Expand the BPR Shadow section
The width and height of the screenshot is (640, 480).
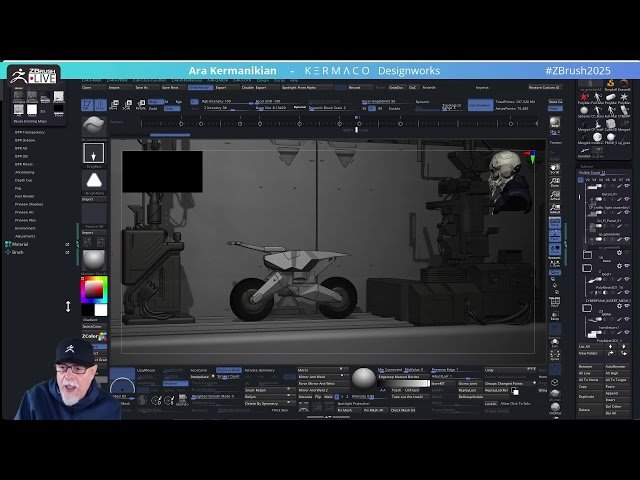point(25,140)
